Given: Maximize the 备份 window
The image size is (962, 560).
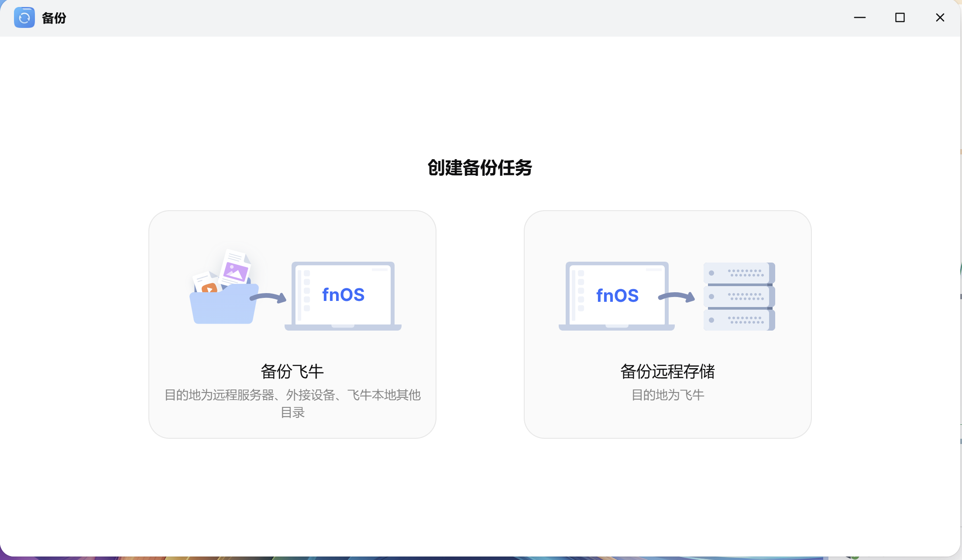Looking at the screenshot, I should pos(900,17).
